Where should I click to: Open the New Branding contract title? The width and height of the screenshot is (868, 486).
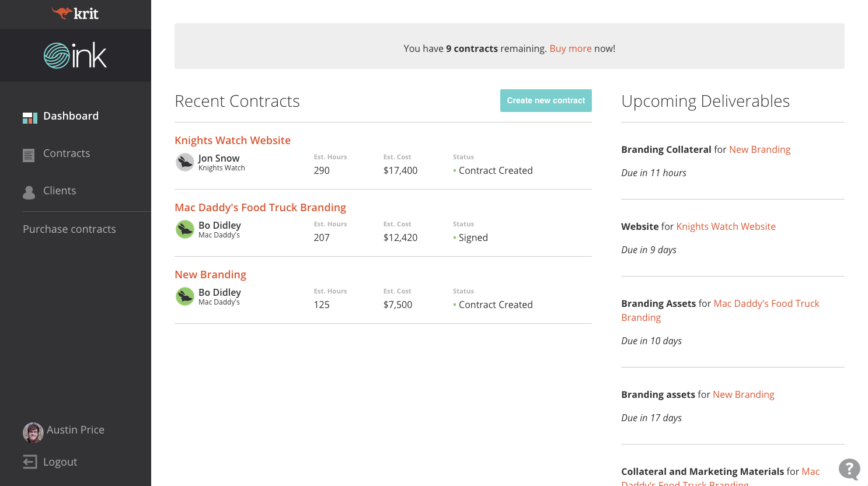click(x=210, y=275)
